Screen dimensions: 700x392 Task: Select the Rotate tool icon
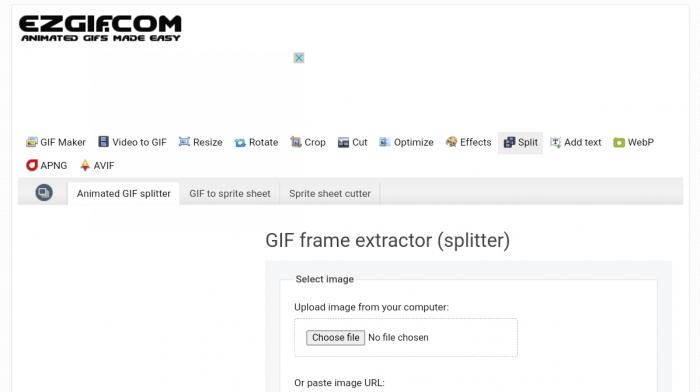[x=240, y=142]
